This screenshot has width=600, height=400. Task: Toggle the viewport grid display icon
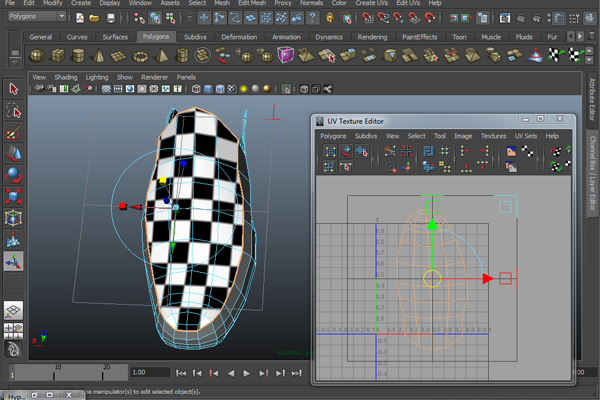click(x=106, y=89)
